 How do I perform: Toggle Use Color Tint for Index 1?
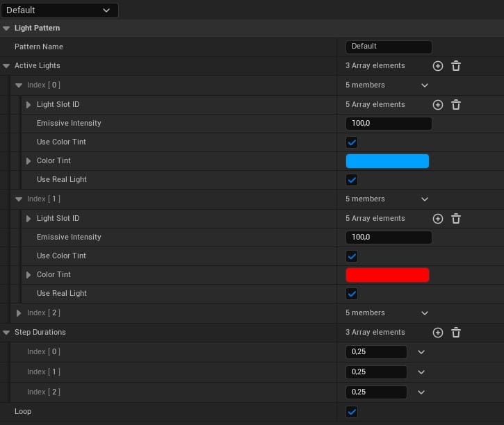pyautogui.click(x=352, y=256)
